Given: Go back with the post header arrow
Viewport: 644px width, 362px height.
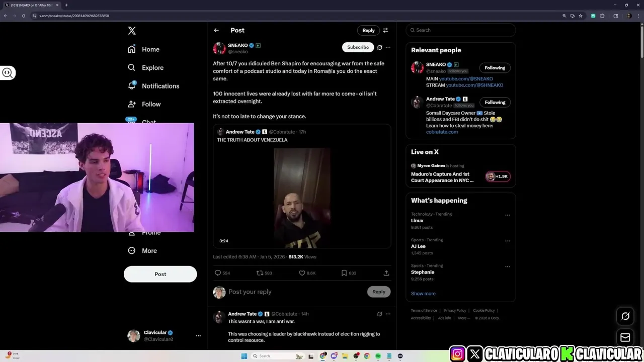Looking at the screenshot, I should (x=216, y=30).
